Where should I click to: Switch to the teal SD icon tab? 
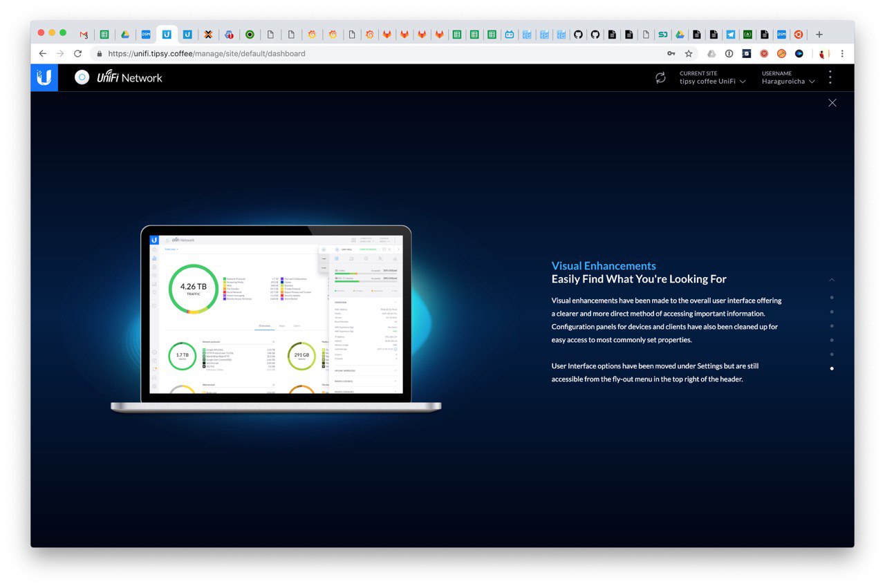663,34
